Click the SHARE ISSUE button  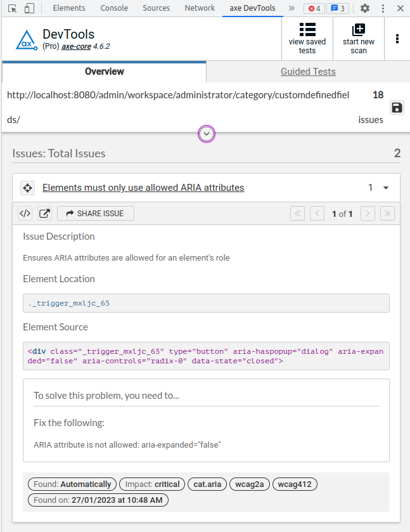96,213
